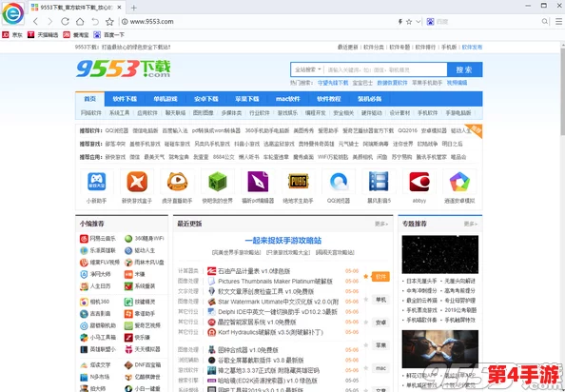Click the QQ浏览器 cloud icon
565x392 pixels.
point(339,182)
